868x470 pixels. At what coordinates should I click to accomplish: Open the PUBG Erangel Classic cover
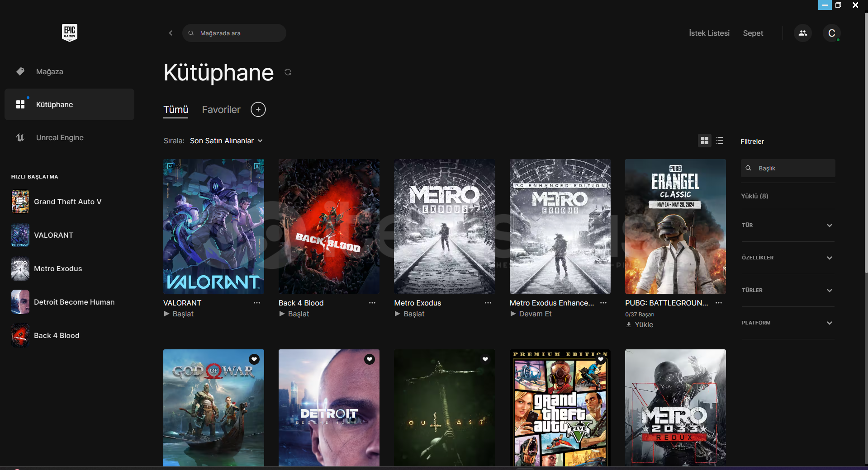coord(675,226)
